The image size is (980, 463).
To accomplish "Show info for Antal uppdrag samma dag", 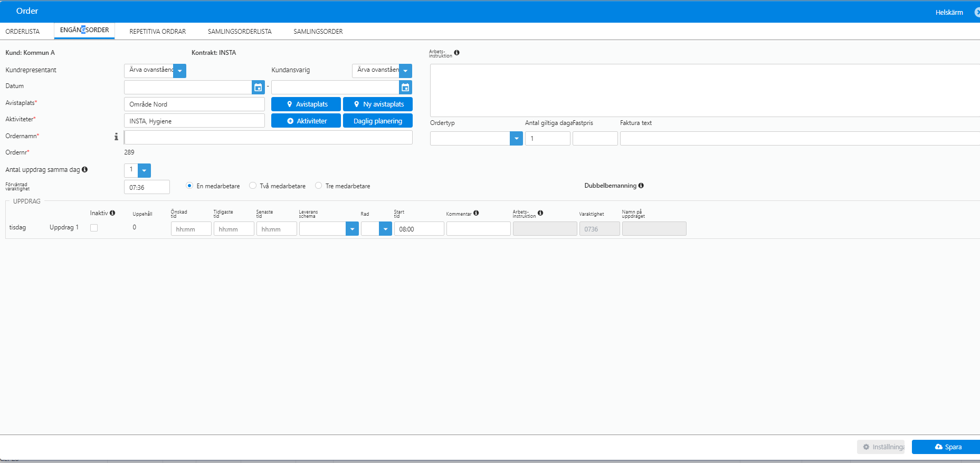I will click(84, 169).
